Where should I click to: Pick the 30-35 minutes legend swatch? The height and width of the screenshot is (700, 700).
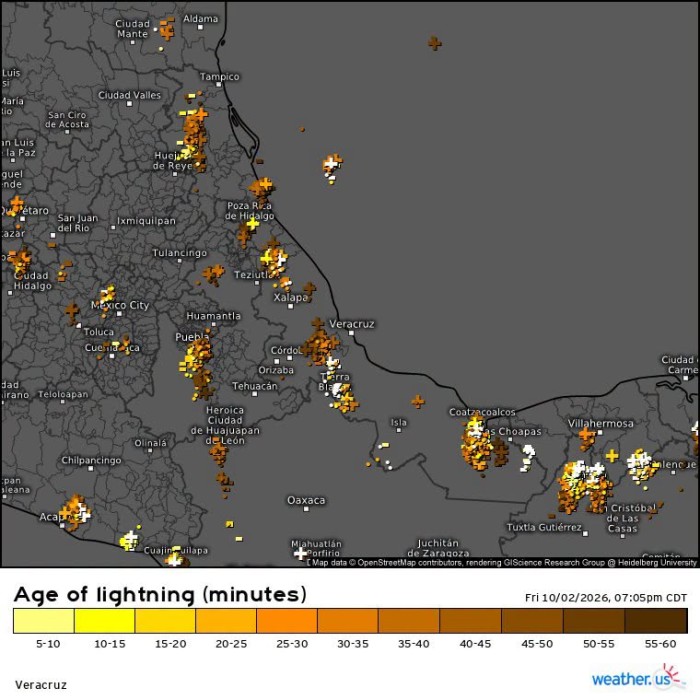click(348, 621)
